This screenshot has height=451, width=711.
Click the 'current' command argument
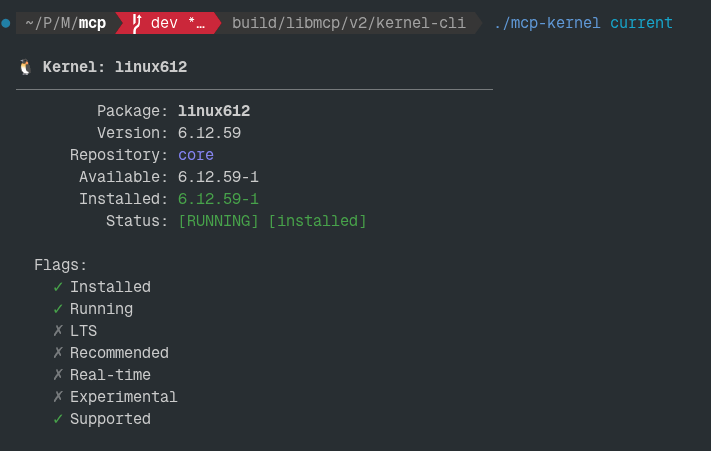tap(641, 22)
